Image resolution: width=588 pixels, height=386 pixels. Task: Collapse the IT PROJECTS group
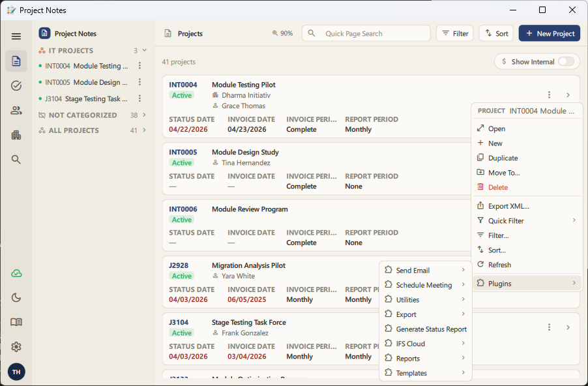tap(144, 50)
